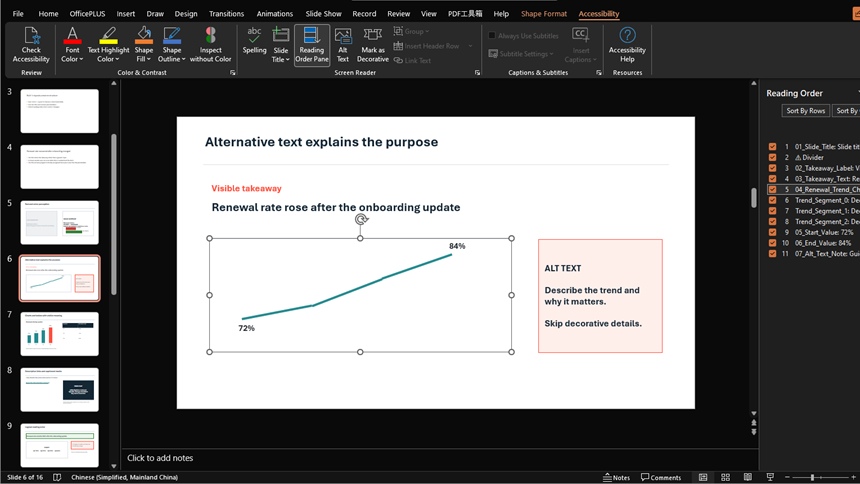Apply the red Font Color
This screenshot has height=484, width=860.
tap(72, 36)
